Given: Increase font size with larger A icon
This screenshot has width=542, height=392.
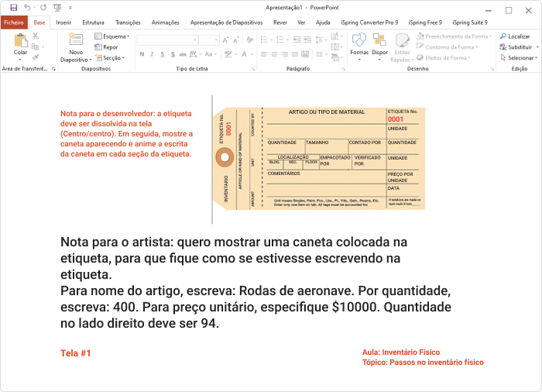Looking at the screenshot, I should 225,40.
